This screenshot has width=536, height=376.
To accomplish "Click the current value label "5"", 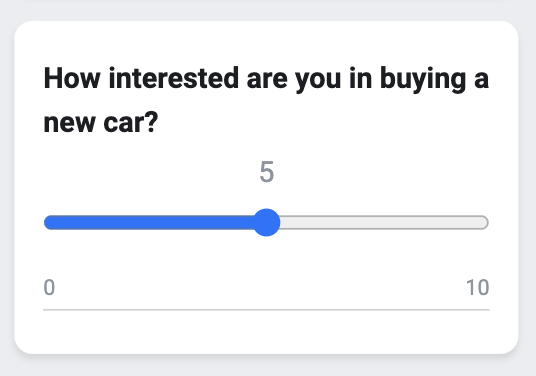I will pyautogui.click(x=267, y=172).
